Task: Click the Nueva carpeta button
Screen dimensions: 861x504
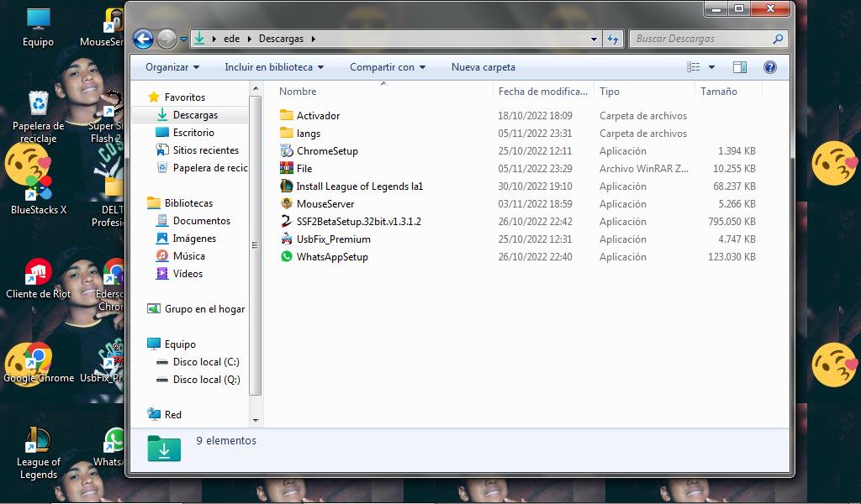Action: tap(483, 67)
